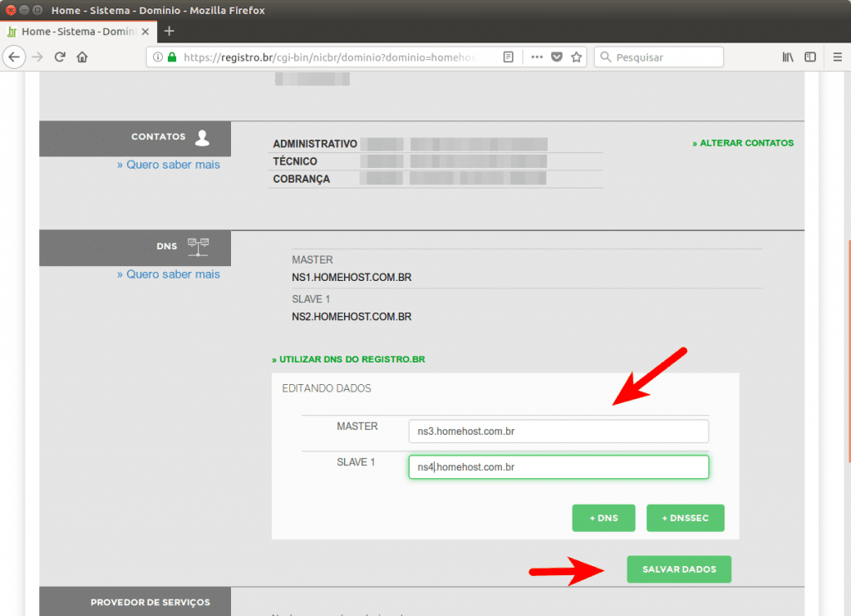Close the Home - Sistema tab
This screenshot has height=616, width=851.
point(145,32)
